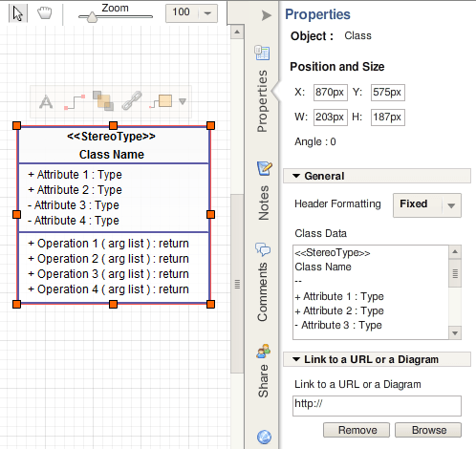
Task: Click '+ Operation 2 ( arg list ) : return'
Action: tap(108, 259)
